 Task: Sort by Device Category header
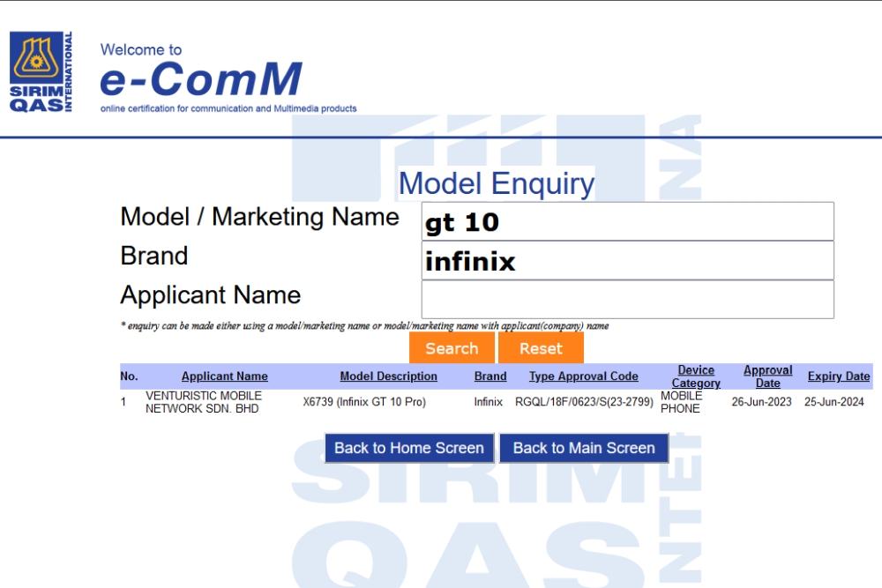tap(696, 376)
